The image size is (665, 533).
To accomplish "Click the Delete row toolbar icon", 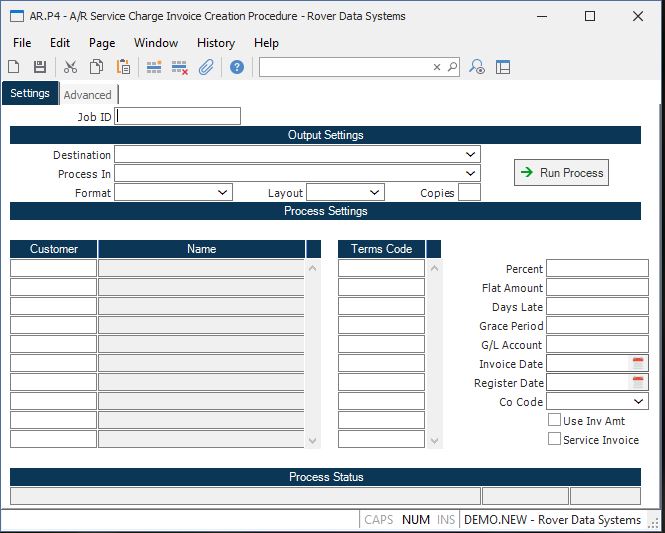I will (180, 67).
